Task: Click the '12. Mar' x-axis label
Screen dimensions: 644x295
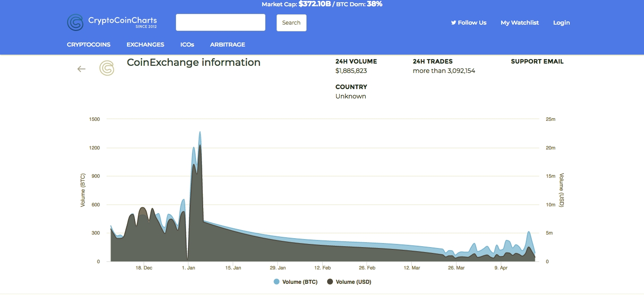Action: tap(412, 268)
